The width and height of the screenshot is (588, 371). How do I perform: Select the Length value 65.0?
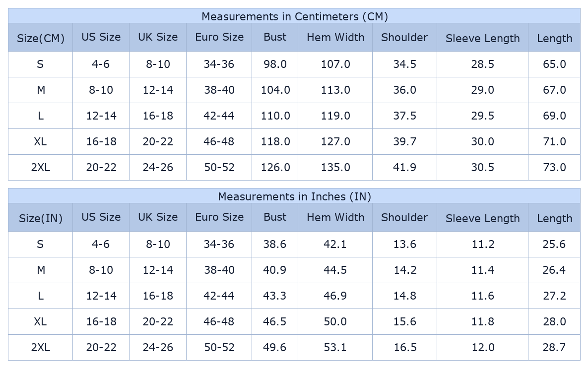(554, 64)
